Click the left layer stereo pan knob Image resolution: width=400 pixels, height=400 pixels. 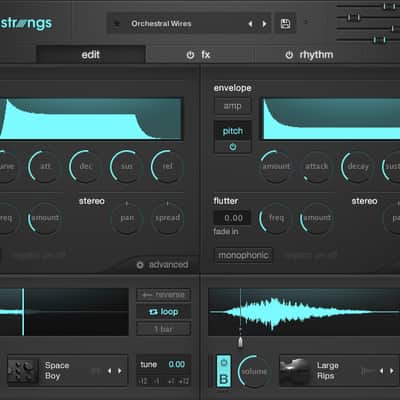[x=127, y=218]
